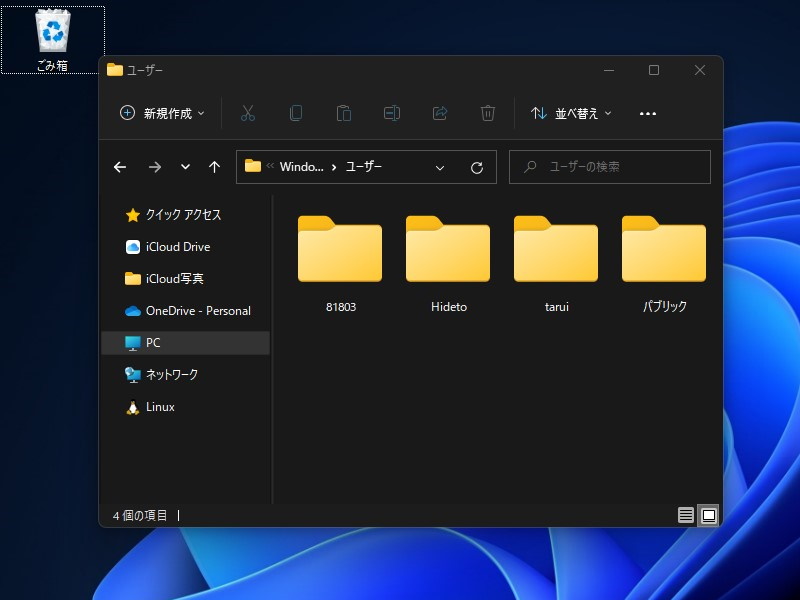Click inside the ユーザーの検索 search box
The image size is (800, 600).
(610, 167)
